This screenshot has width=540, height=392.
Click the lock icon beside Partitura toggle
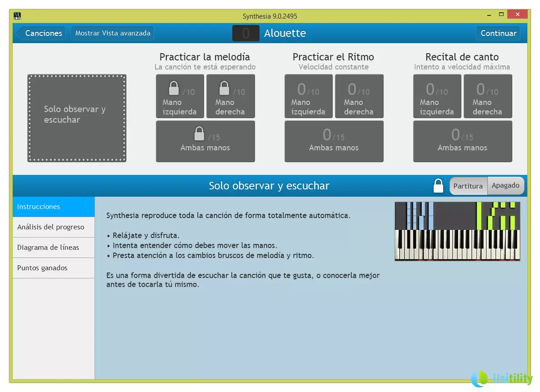438,186
